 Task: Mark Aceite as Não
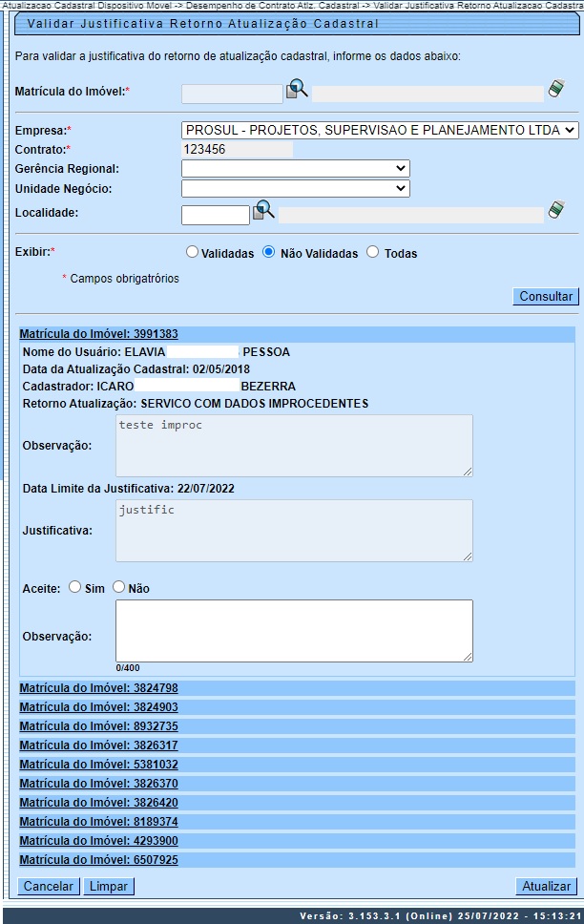point(119,588)
